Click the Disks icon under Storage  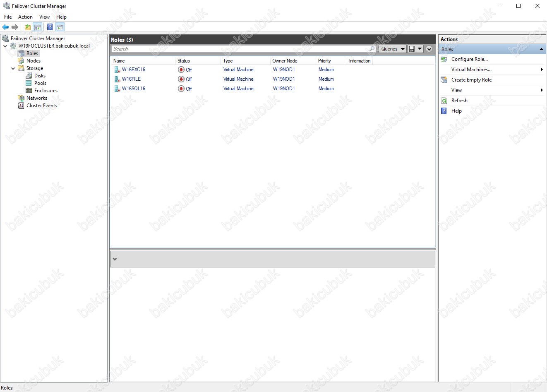tap(29, 76)
